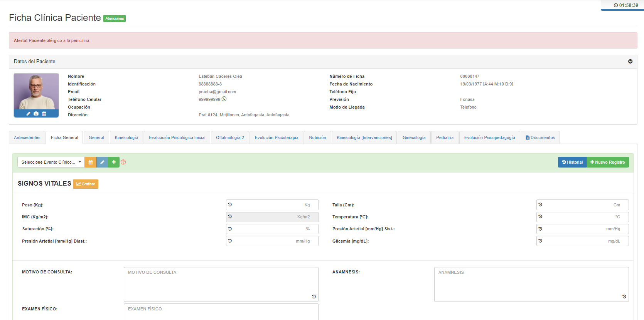Open the Seleccione Evento Clínico dropdown
The width and height of the screenshot is (644, 320).
click(51, 162)
